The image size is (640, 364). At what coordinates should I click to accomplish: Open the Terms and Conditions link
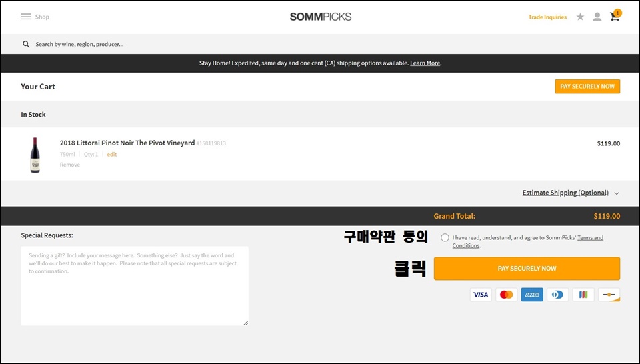528,241
